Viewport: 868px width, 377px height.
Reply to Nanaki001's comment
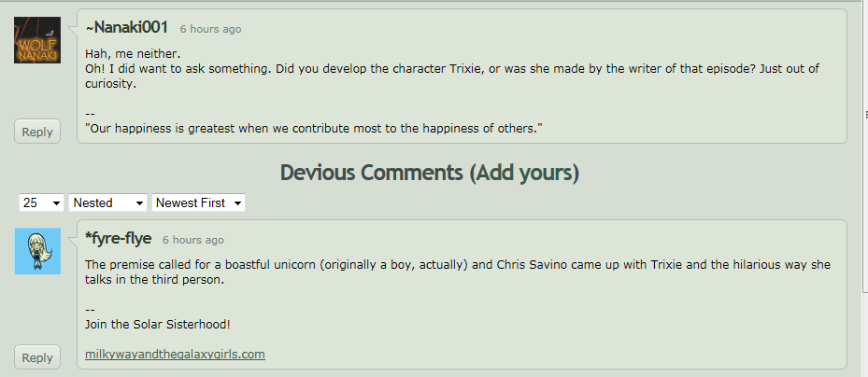[x=37, y=132]
